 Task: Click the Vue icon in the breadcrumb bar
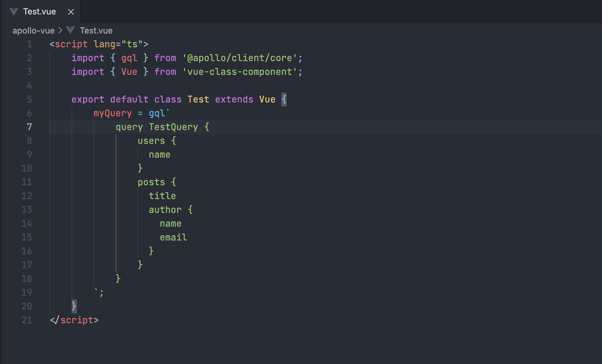point(70,30)
